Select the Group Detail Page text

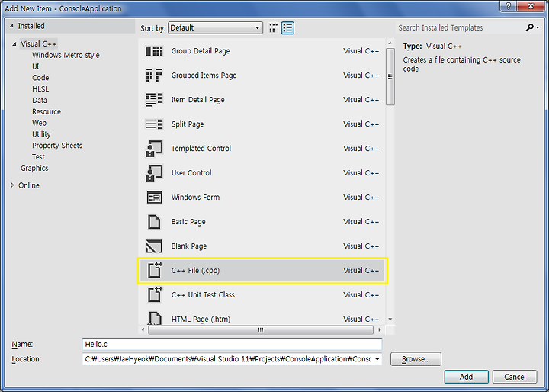tap(201, 51)
